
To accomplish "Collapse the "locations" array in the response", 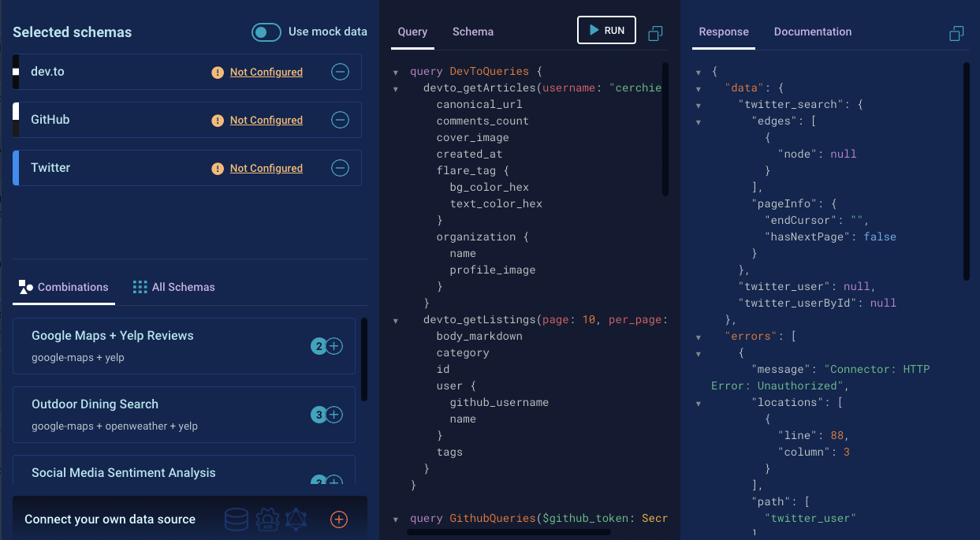I will (x=699, y=403).
